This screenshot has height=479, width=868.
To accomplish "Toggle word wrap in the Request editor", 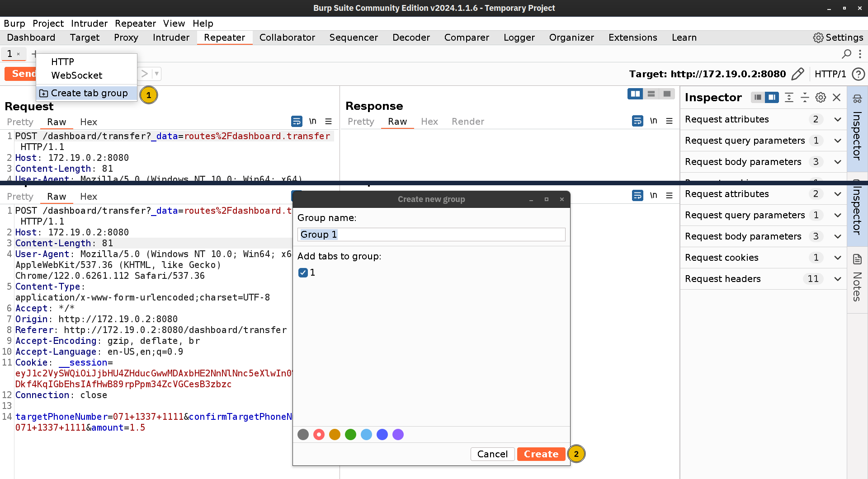I will 297,121.
